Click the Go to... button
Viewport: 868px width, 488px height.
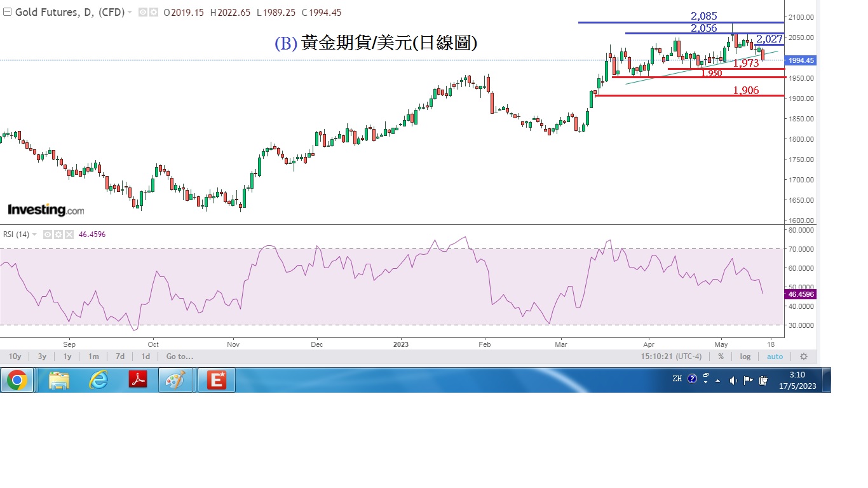179,356
